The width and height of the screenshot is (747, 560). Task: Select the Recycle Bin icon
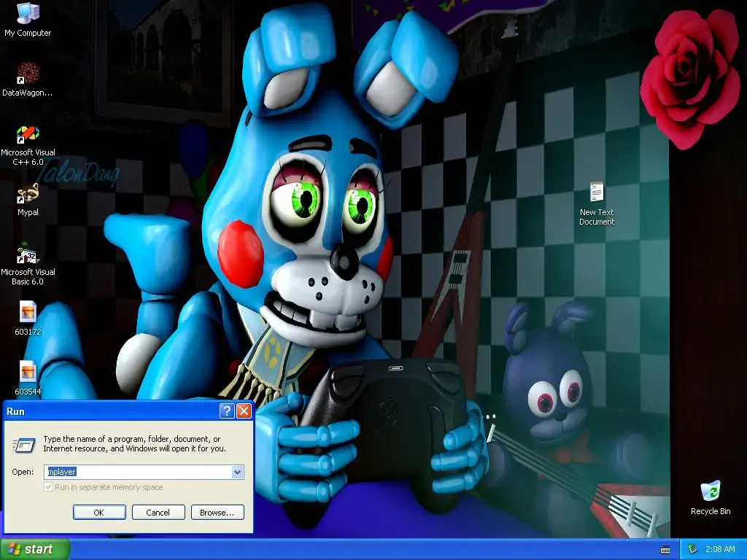pos(711,497)
